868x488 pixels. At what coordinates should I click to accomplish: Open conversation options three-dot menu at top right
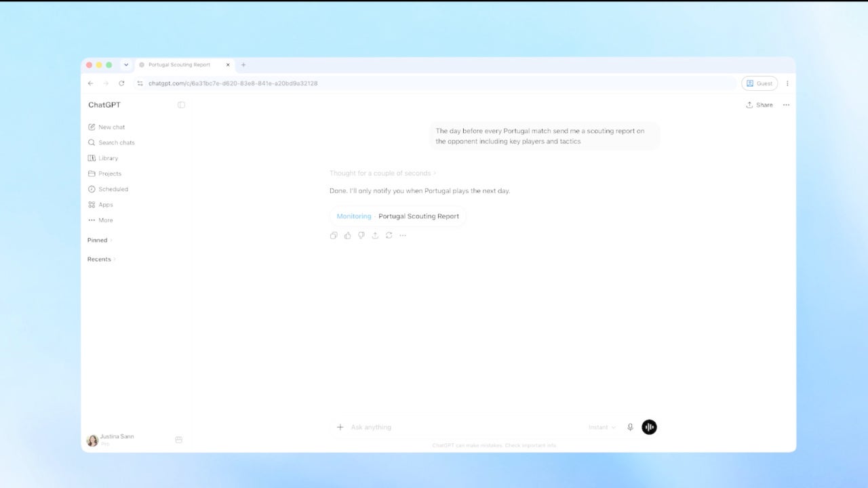point(786,105)
